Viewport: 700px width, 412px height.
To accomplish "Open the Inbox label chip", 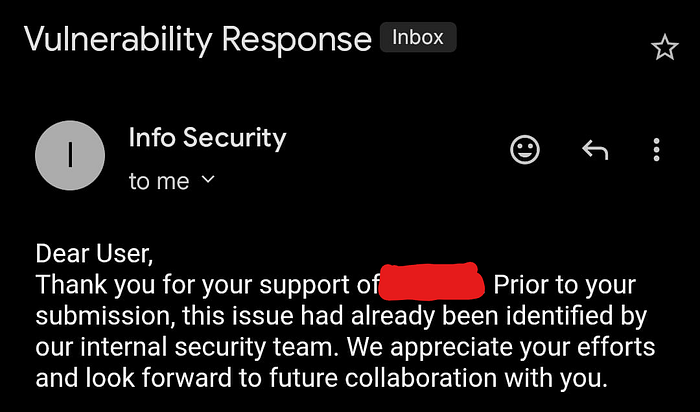I will 418,37.
